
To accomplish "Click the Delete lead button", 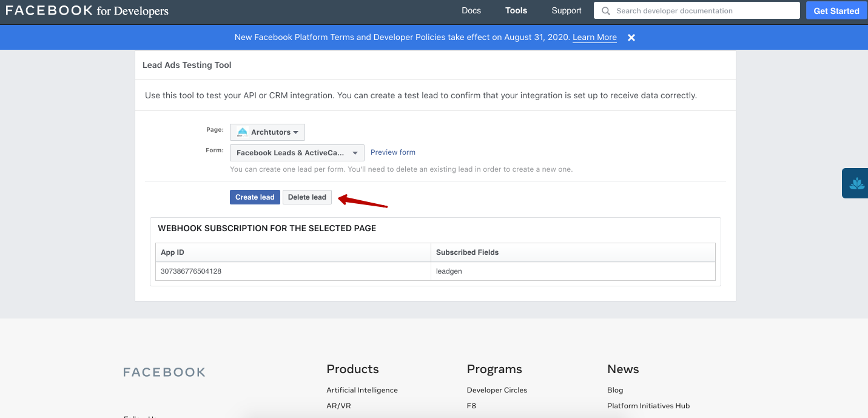I will 307,197.
